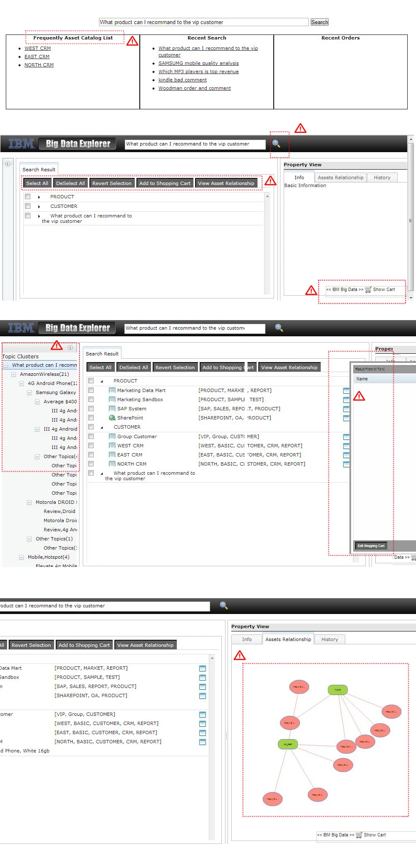416x868 pixels.
Task: Collapse Mobile,Hotspot(4) tree node
Action: point(21,557)
